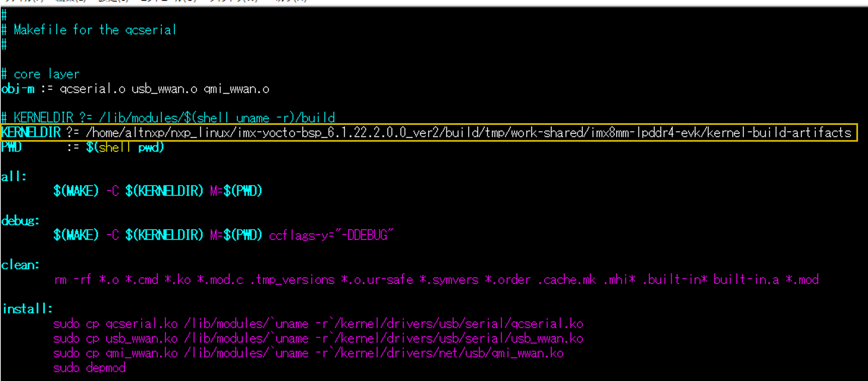
Task: Click the 'all:' target label
Action: tap(14, 177)
